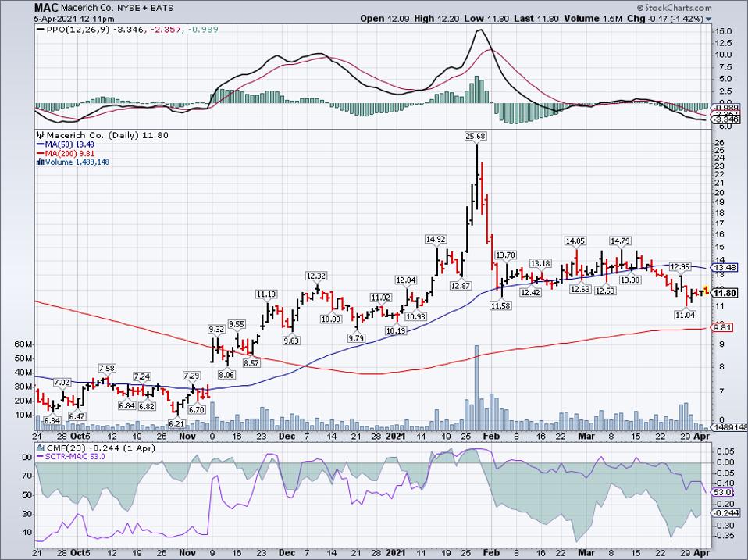Click the Open 12.09 value

coord(384,19)
